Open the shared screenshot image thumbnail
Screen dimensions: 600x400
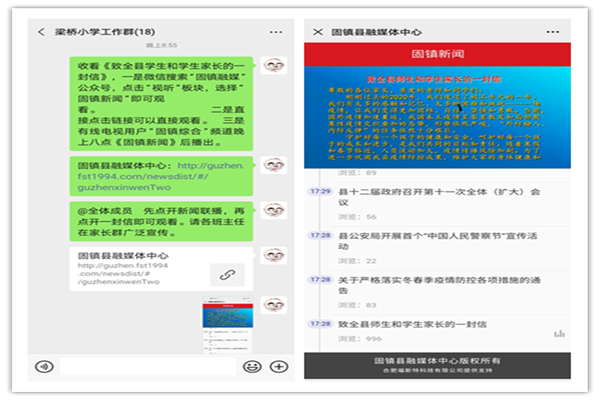pyautogui.click(x=225, y=324)
